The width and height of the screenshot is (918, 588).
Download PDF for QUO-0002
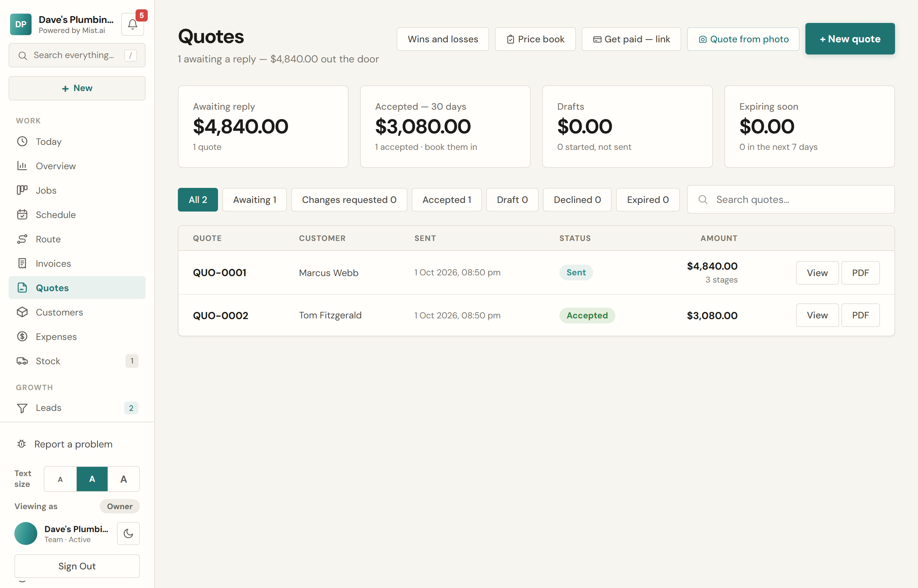coord(860,315)
